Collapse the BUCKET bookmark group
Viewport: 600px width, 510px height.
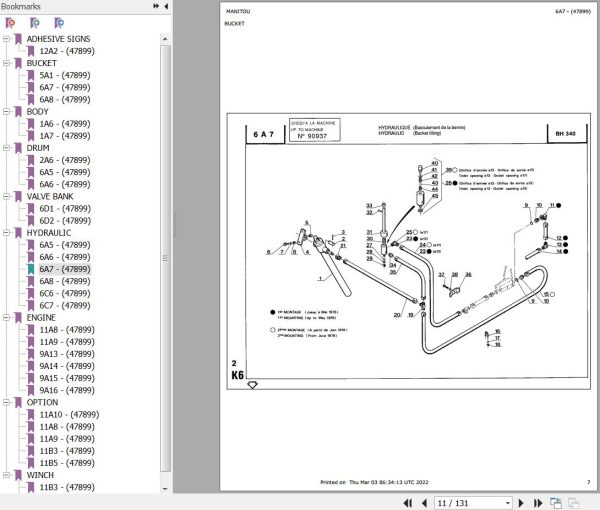click(6, 63)
